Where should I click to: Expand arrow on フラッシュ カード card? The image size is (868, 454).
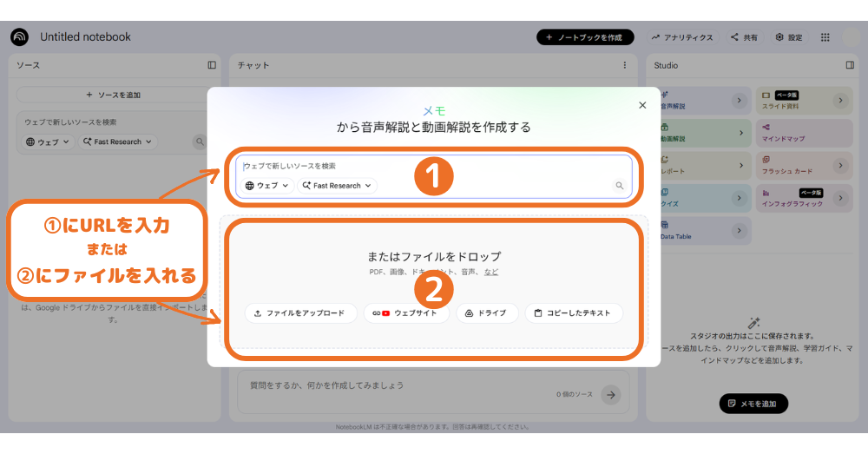(x=840, y=166)
